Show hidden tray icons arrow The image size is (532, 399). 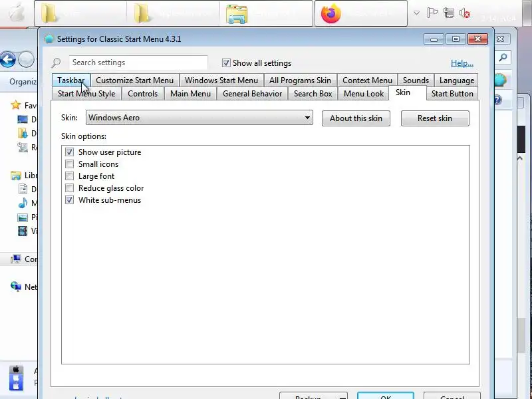click(416, 13)
